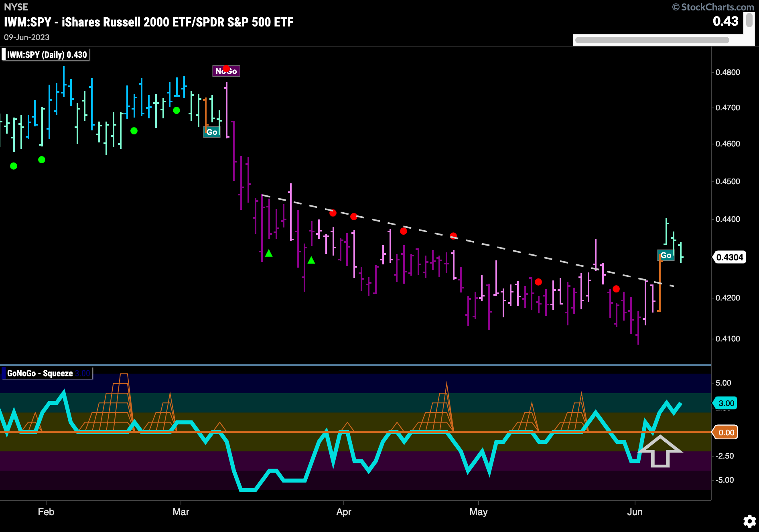Image resolution: width=759 pixels, height=532 pixels.
Task: Click the date 09-Jun-2023
Action: [x=26, y=37]
